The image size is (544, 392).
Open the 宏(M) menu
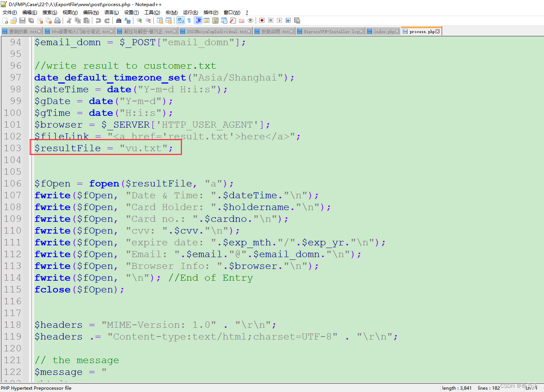171,13
